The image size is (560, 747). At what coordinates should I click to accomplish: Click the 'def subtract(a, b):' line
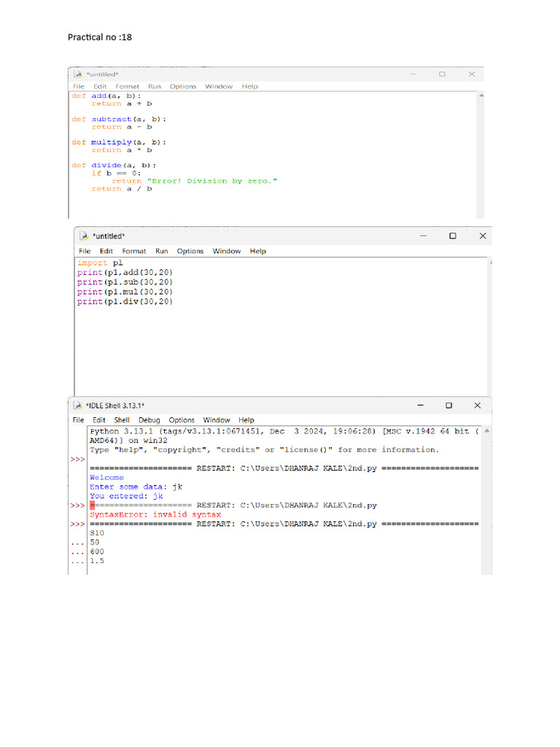(119, 119)
